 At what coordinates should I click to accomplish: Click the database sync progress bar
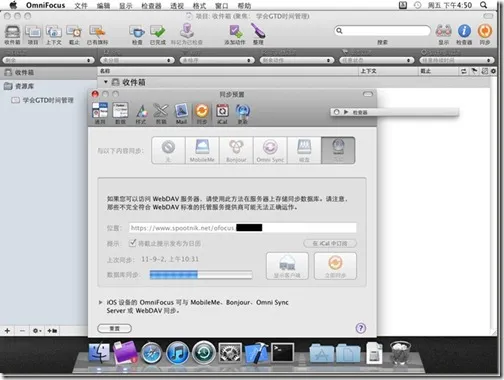[201, 275]
